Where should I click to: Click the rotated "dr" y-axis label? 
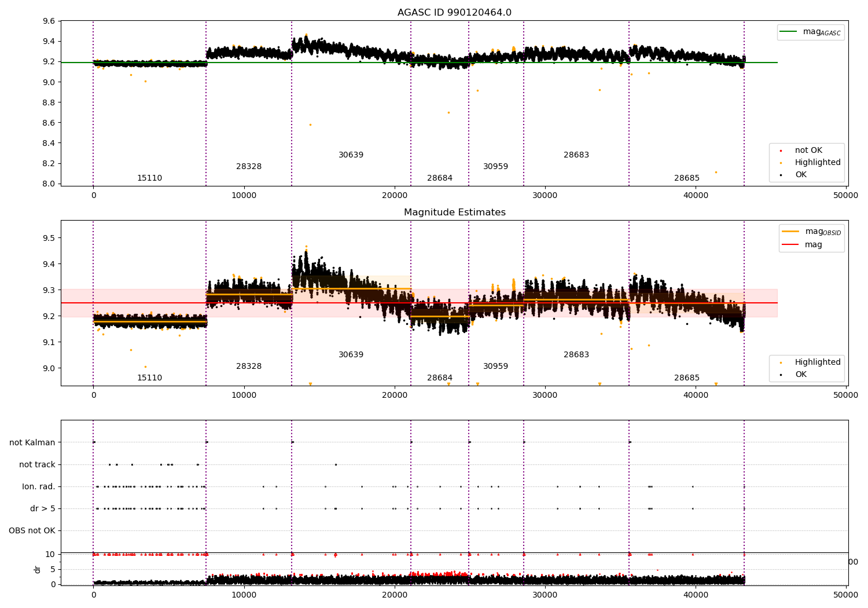(x=38, y=569)
